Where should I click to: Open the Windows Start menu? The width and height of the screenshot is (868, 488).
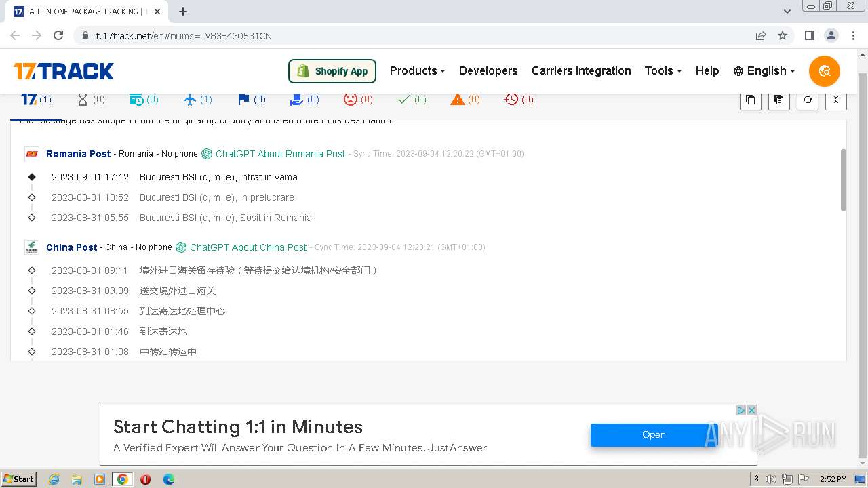coord(19,479)
